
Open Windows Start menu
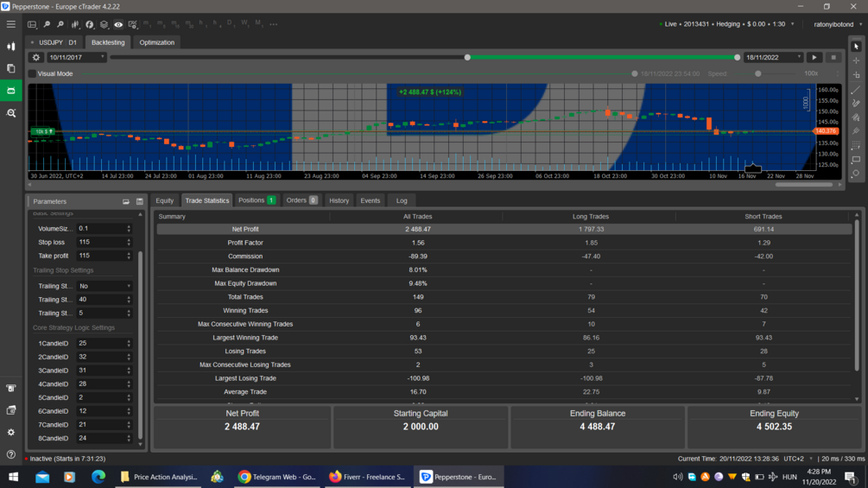[13, 477]
